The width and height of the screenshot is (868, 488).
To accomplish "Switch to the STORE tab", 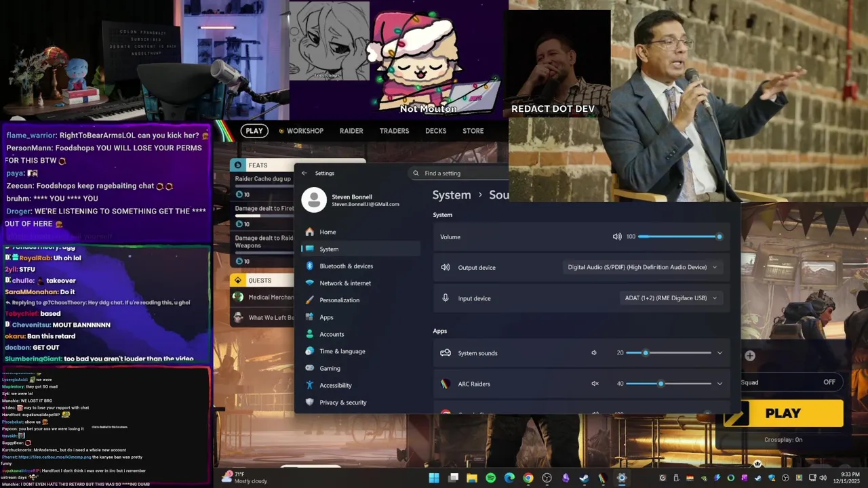I will click(473, 131).
